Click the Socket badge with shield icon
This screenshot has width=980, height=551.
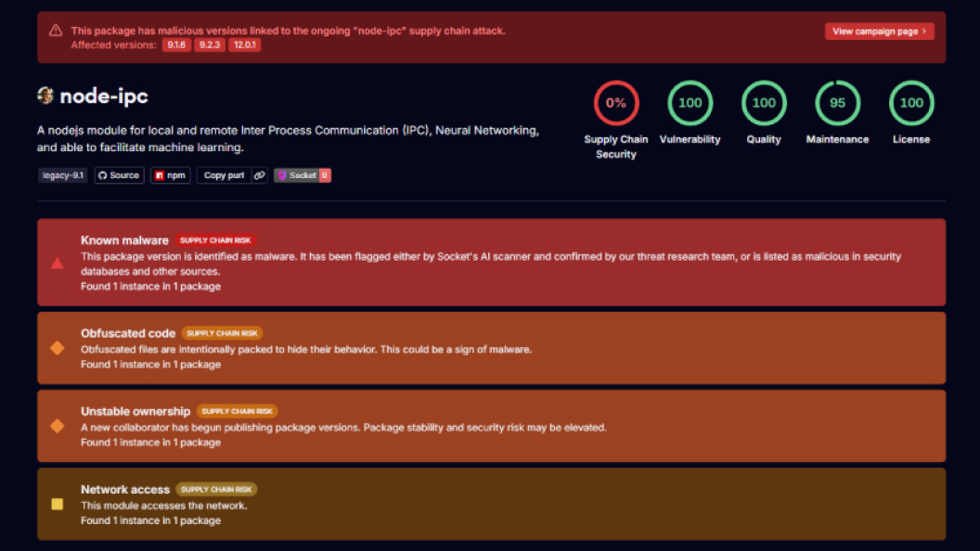pyautogui.click(x=303, y=175)
